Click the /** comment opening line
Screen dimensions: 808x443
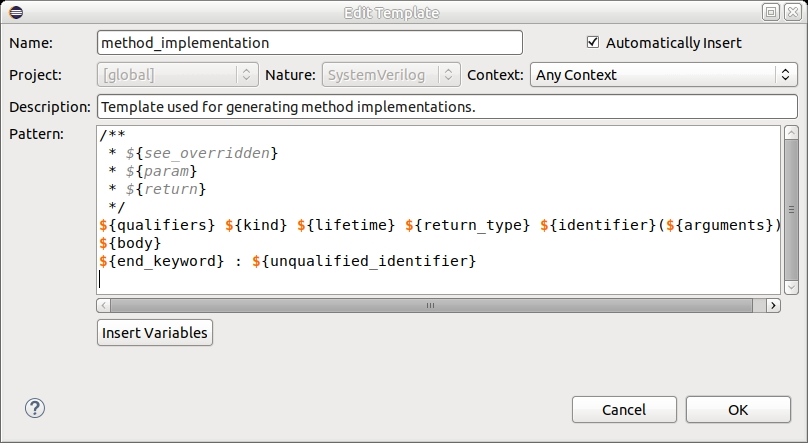click(112, 135)
